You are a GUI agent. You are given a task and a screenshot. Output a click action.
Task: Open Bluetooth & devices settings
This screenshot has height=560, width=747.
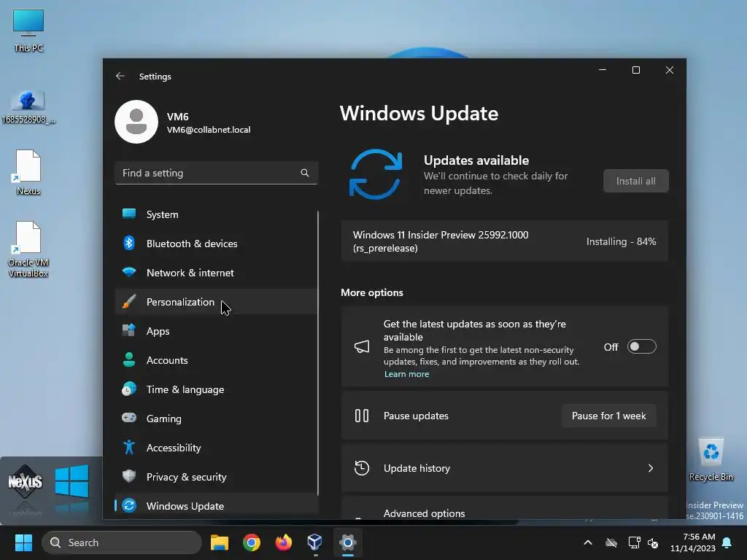216,244
